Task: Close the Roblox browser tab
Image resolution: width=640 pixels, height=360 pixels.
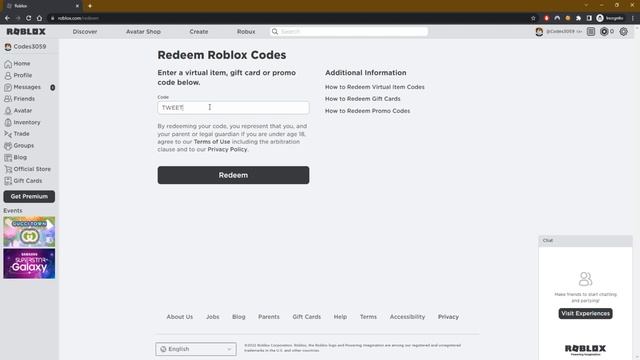Action: [77, 6]
